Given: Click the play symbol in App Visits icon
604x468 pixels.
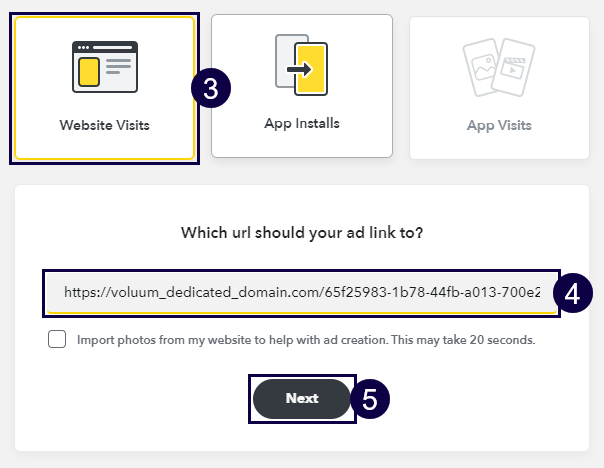Looking at the screenshot, I should 510,72.
